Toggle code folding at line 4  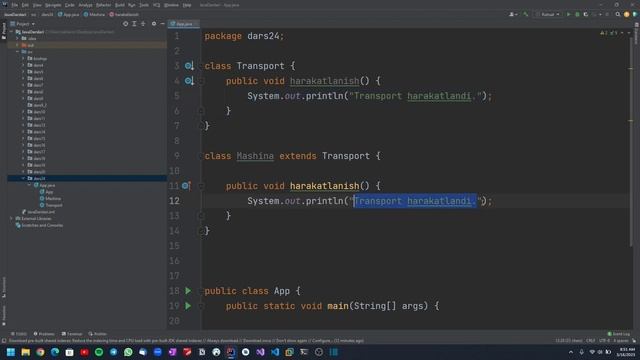click(201, 81)
